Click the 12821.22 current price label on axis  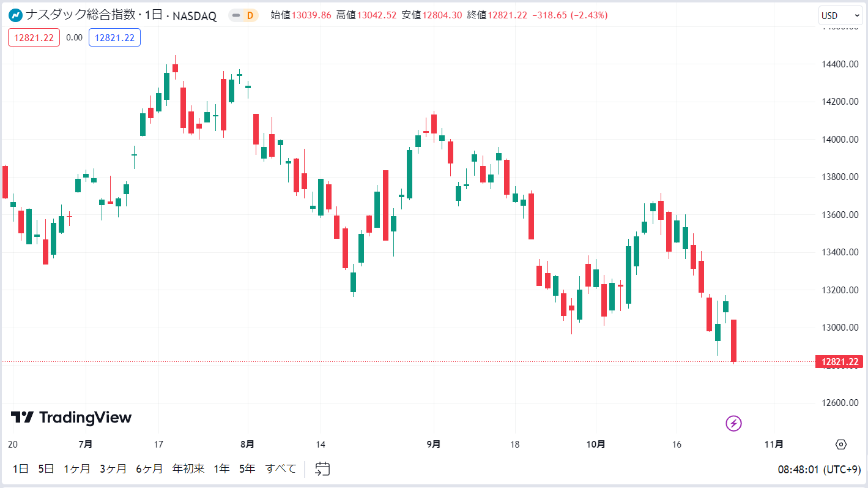[839, 362]
